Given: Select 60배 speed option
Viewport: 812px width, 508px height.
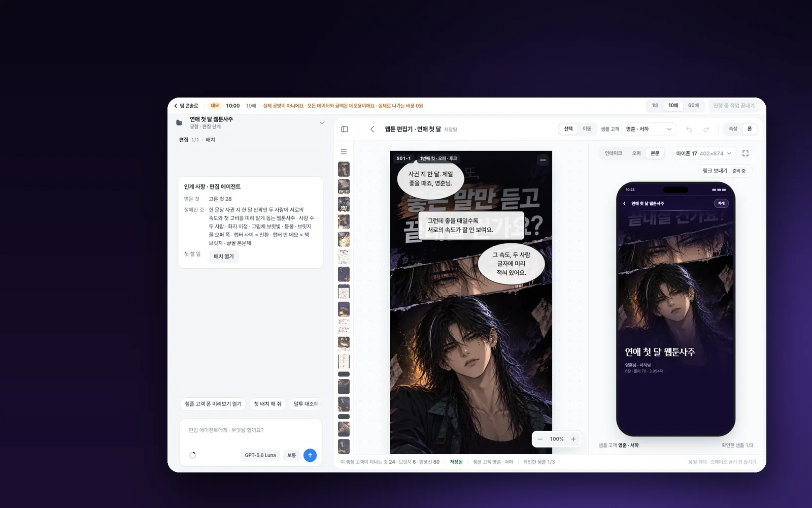Looking at the screenshot, I should (x=693, y=106).
